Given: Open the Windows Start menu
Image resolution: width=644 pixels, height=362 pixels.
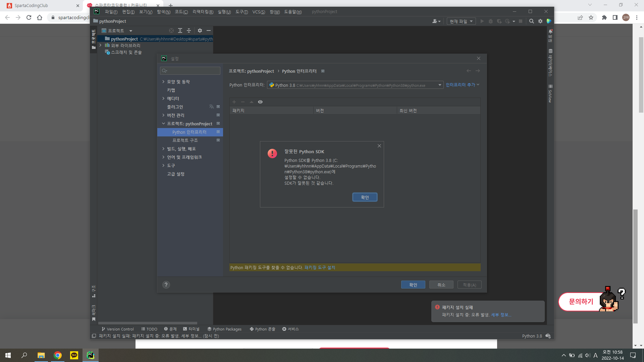Looking at the screenshot, I should (x=8, y=355).
